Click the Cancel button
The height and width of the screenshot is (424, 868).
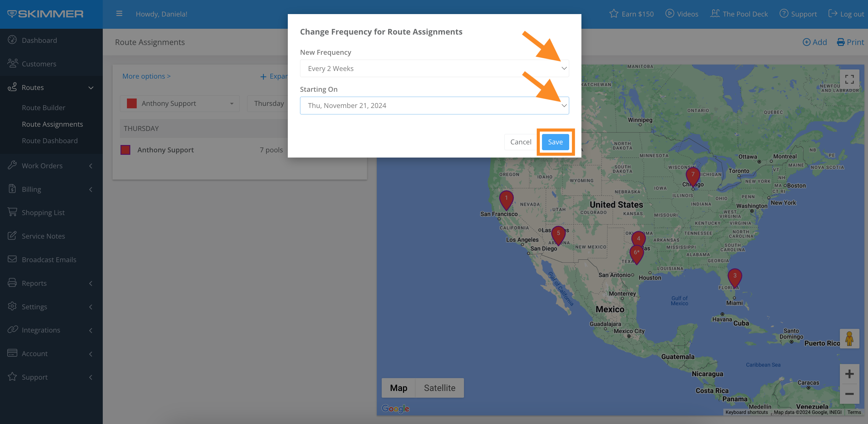click(520, 142)
